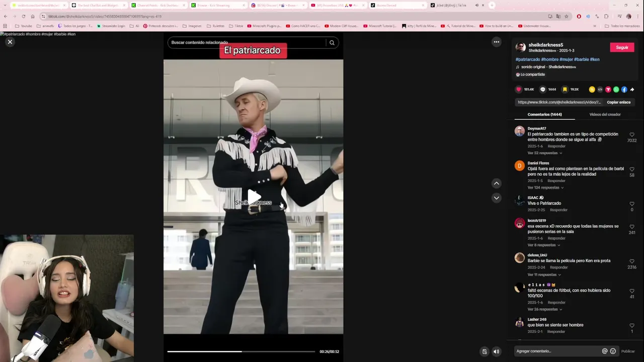
Task: Insert a mention with the @ icon
Action: (x=605, y=351)
